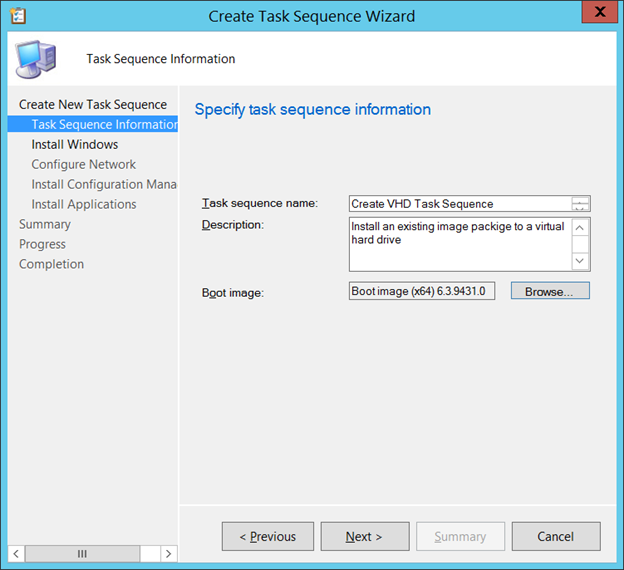Select Create New Task Sequence in sidebar
624x570 pixels.
point(93,104)
